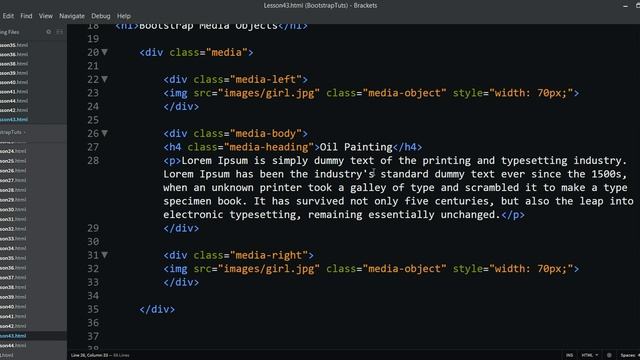Click the "Oil Painting" heading text
The image size is (640, 360).
pyautogui.click(x=356, y=147)
